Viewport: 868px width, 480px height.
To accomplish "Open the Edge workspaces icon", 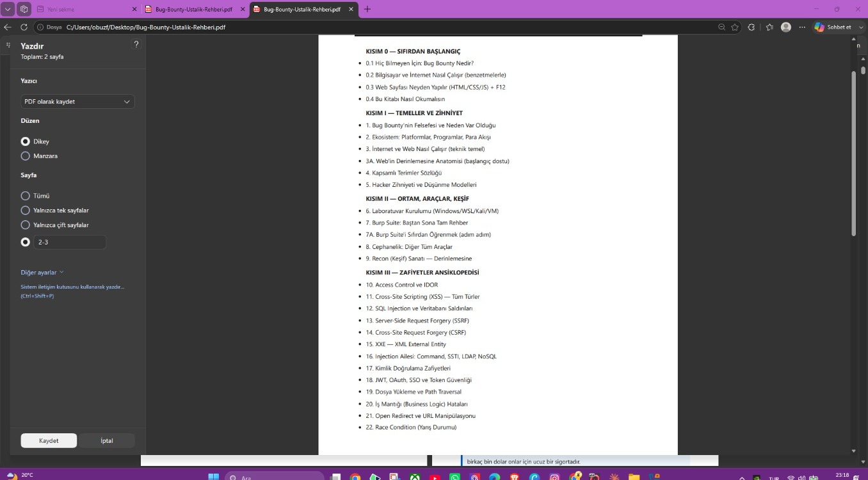I will [24, 9].
